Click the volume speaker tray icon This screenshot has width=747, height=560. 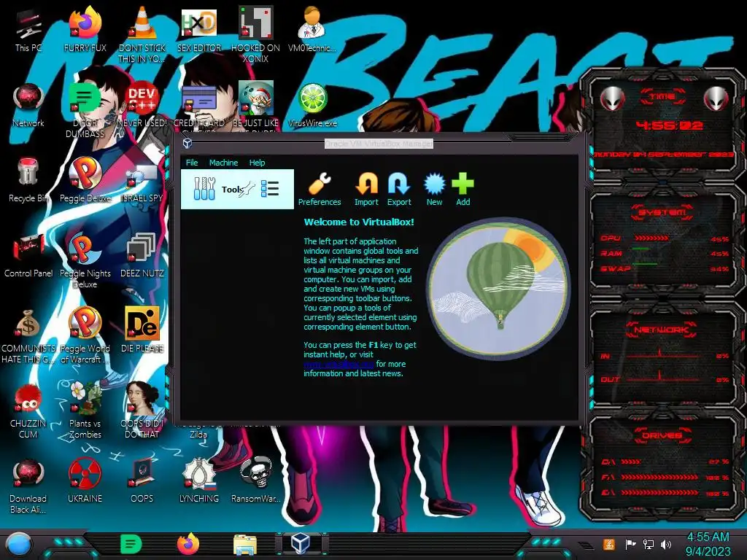tap(666, 544)
